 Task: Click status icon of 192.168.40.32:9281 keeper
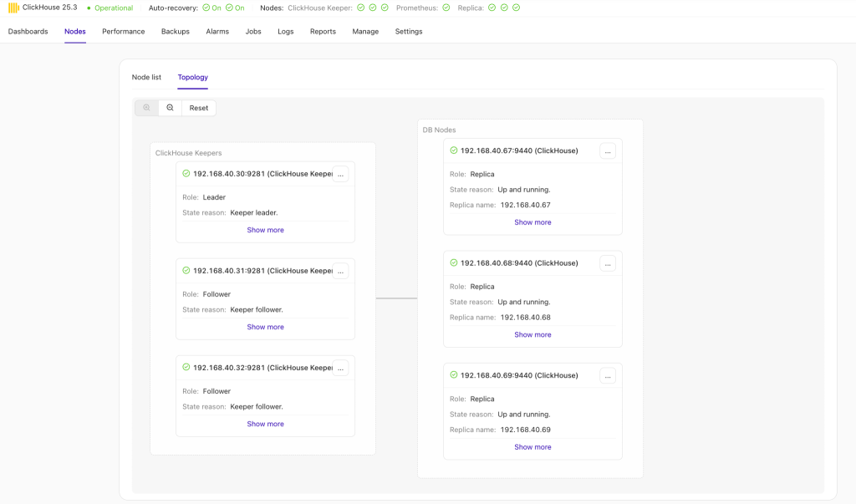click(x=186, y=368)
